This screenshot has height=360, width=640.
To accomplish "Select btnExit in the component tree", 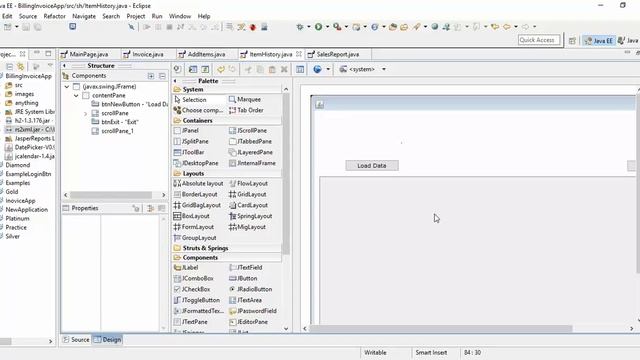I will [115, 122].
